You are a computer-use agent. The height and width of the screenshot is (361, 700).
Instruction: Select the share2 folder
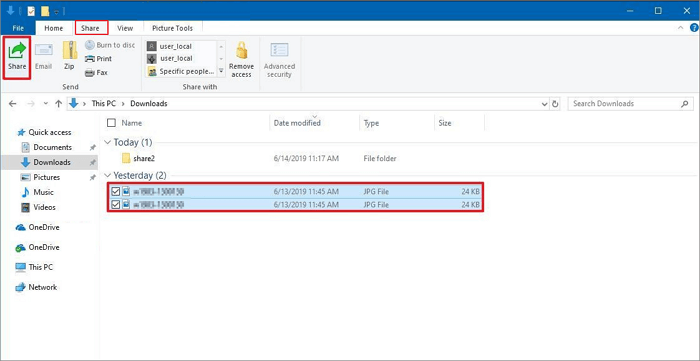[x=144, y=158]
